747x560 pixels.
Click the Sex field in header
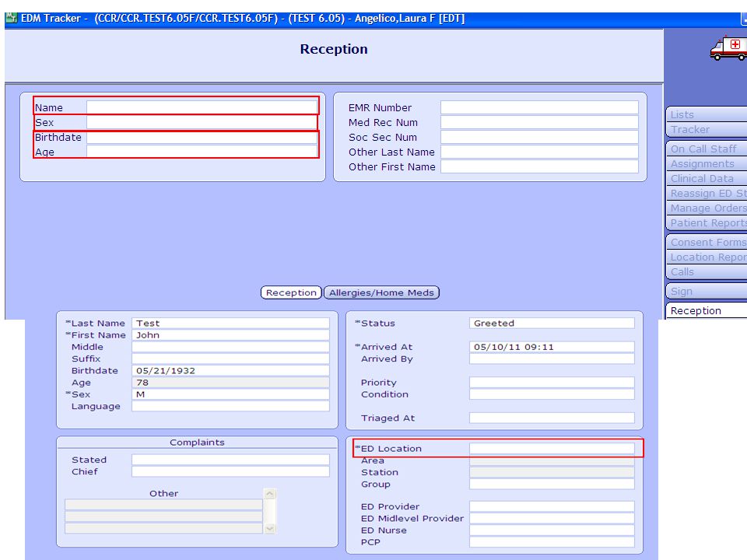(x=202, y=122)
